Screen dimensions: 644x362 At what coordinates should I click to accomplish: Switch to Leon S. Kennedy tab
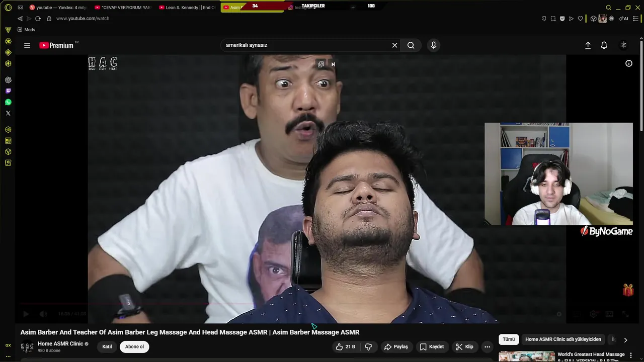click(x=187, y=8)
